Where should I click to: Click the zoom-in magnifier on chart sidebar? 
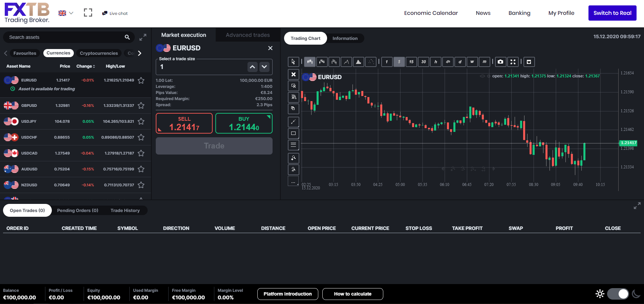point(293,158)
